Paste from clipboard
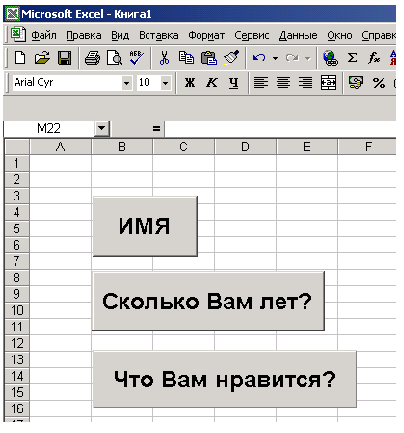Image resolution: width=404 pixels, height=433 pixels. point(209,58)
